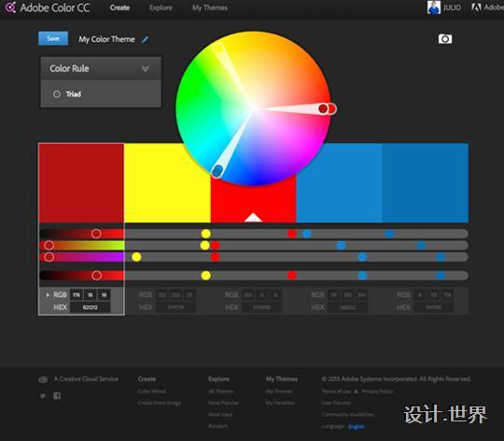Click the Create heading in the footer
This screenshot has width=504, height=441.
(147, 379)
